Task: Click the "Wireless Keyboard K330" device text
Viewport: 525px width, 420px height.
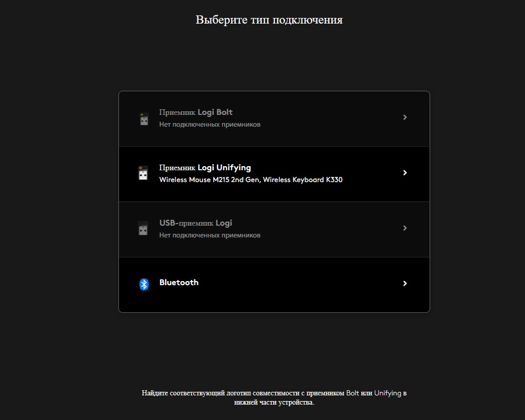Action: [x=303, y=180]
